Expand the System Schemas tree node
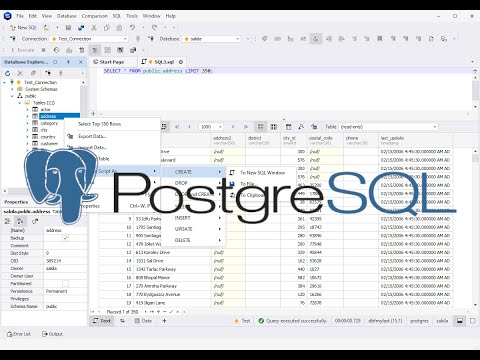 point(12,89)
